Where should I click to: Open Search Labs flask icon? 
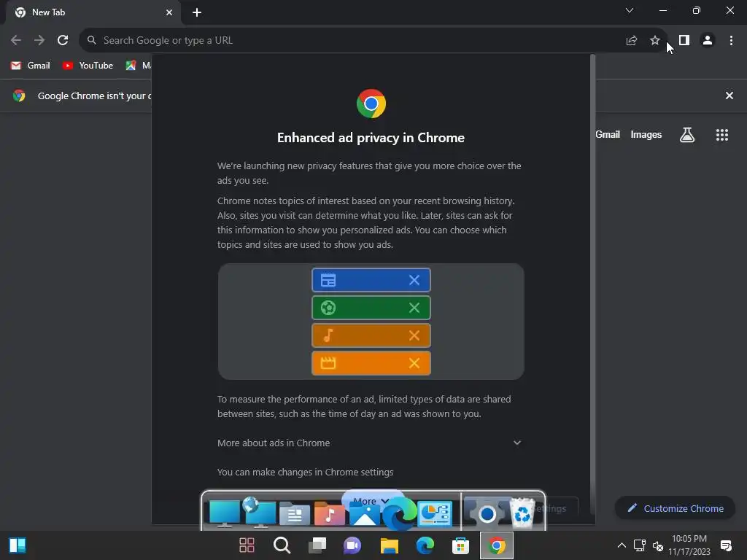687,135
